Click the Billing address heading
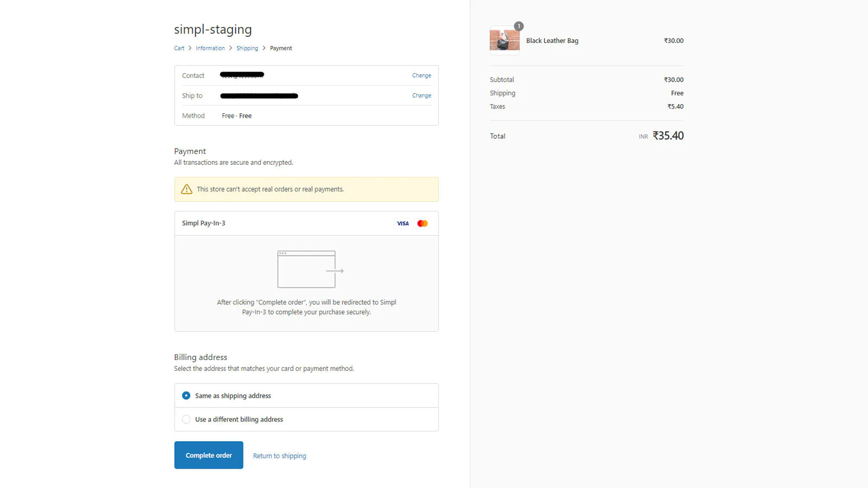 click(x=201, y=357)
